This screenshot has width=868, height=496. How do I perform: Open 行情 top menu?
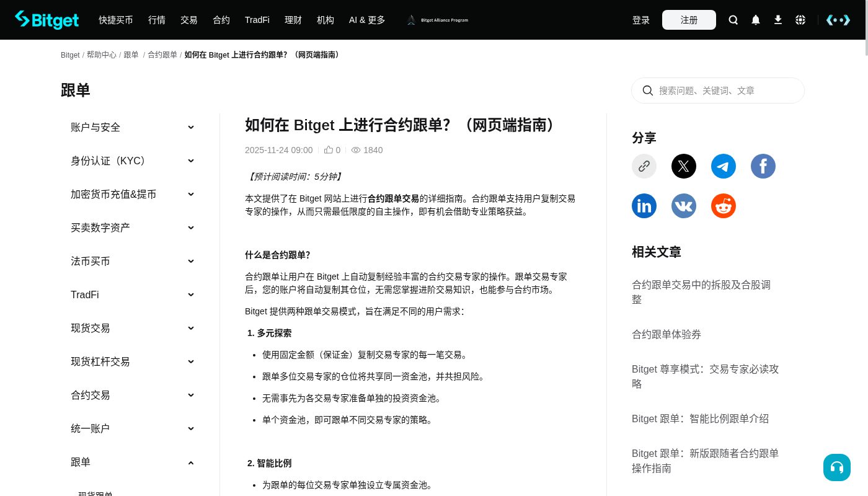pos(157,20)
